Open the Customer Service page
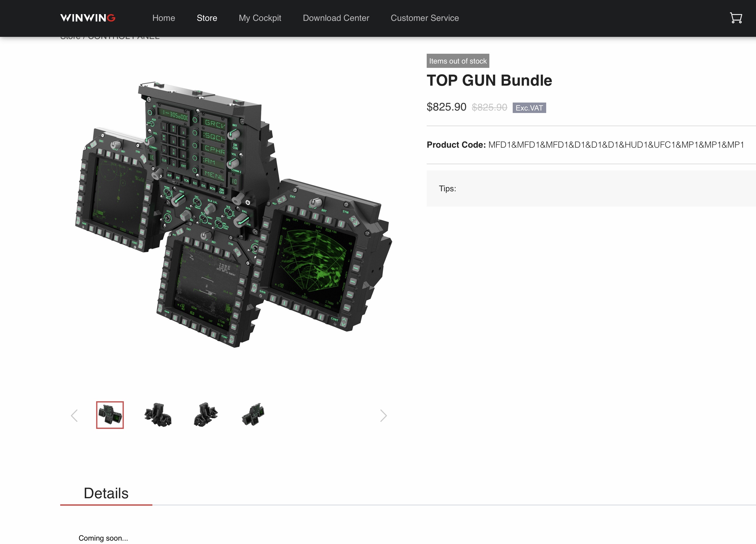 425,18
